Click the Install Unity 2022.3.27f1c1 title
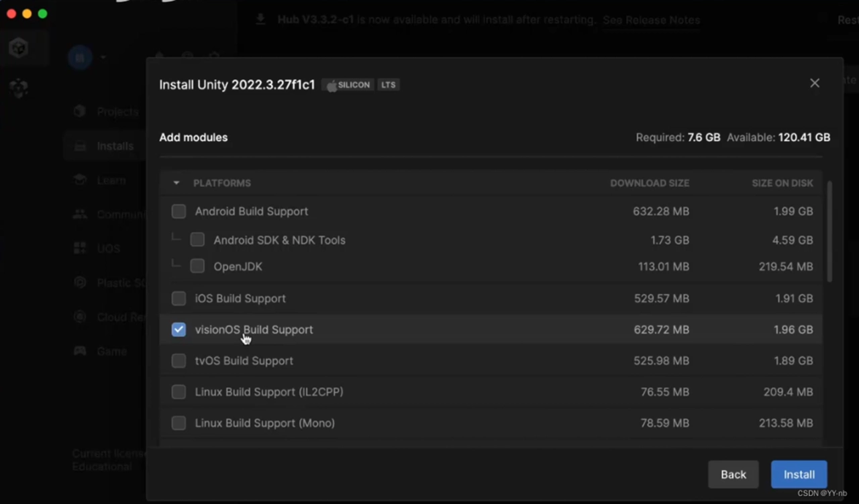Screen dimensions: 859x504 coord(237,85)
